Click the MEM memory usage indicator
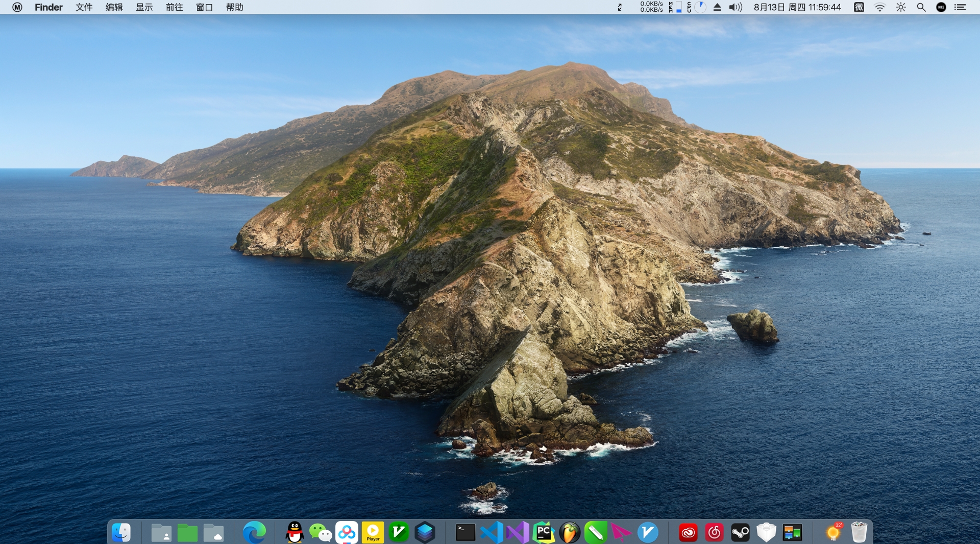 click(x=675, y=7)
